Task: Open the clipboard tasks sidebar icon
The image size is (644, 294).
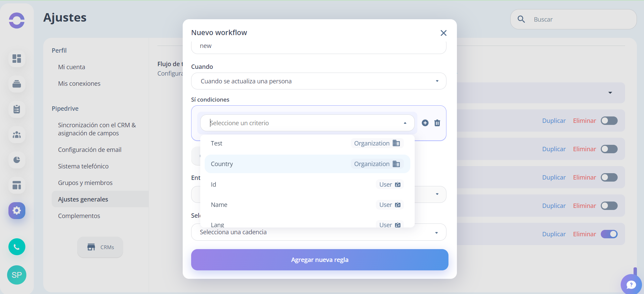Action: tap(17, 109)
